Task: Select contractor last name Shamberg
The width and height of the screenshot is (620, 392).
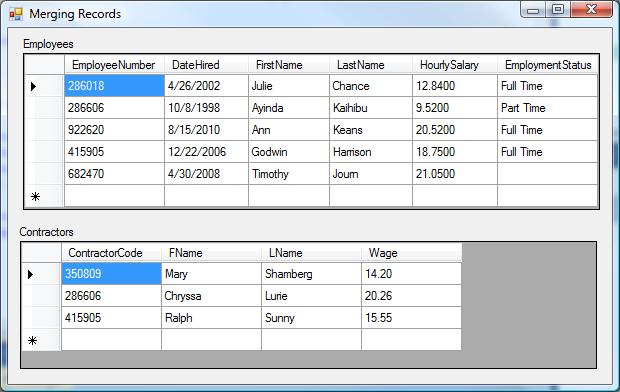Action: 312,274
